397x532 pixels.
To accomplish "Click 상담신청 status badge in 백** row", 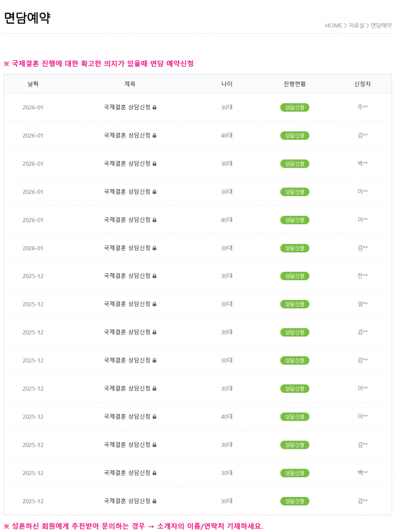I will pyautogui.click(x=295, y=473).
